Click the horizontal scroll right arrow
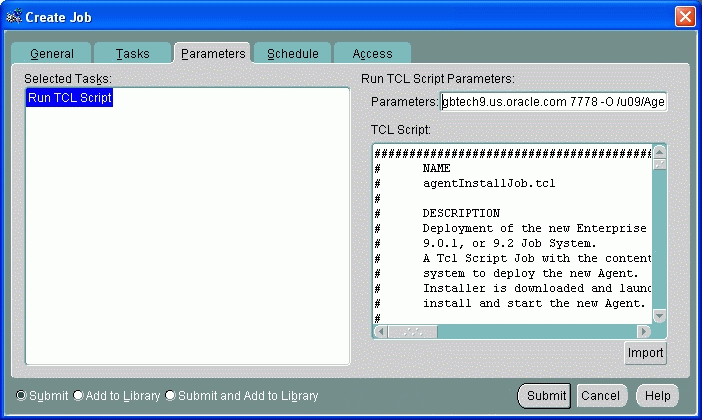This screenshot has height=420, width=702. click(x=643, y=331)
